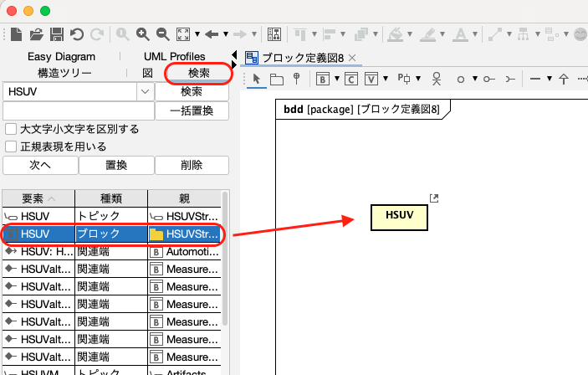Click the Undo arrow icon

pyautogui.click(x=77, y=34)
